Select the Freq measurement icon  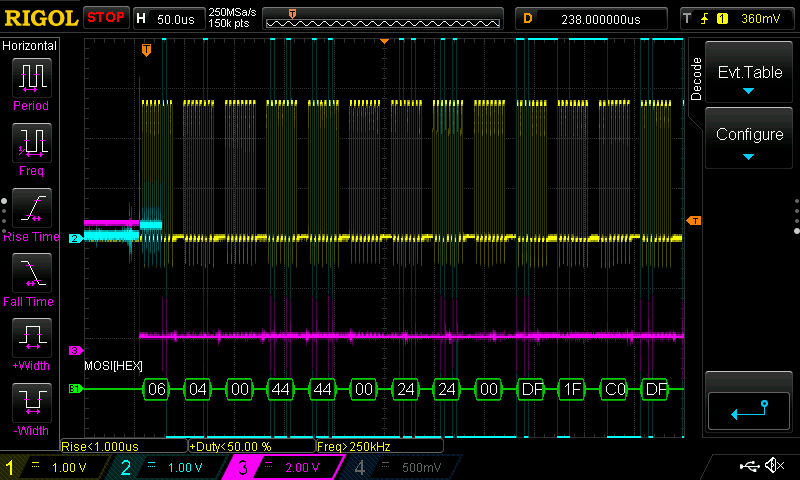tap(32, 143)
